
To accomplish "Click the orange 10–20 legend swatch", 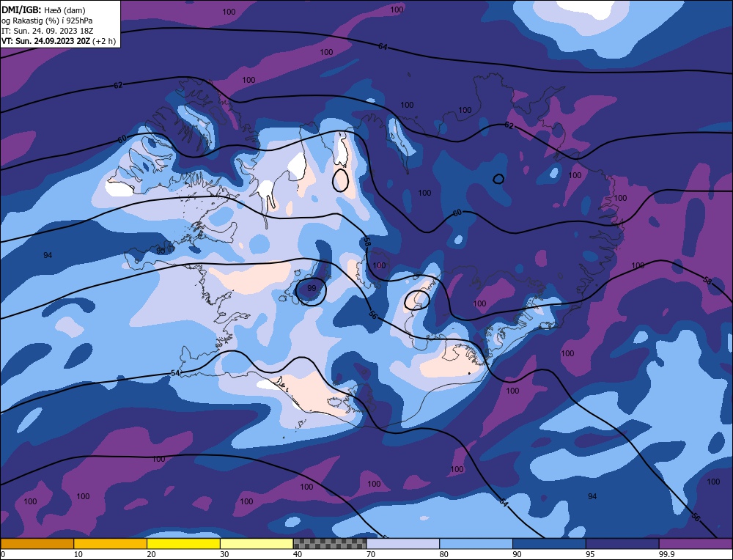I will pyautogui.click(x=111, y=544).
